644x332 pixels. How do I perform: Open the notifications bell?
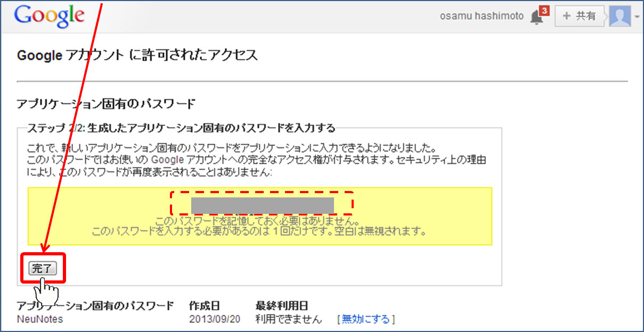tap(536, 18)
